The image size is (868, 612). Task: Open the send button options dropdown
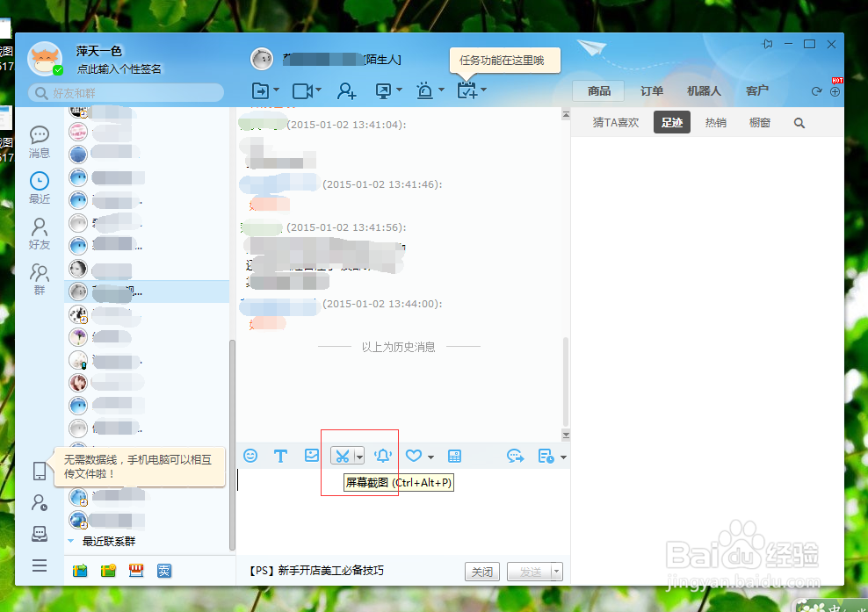(x=557, y=572)
